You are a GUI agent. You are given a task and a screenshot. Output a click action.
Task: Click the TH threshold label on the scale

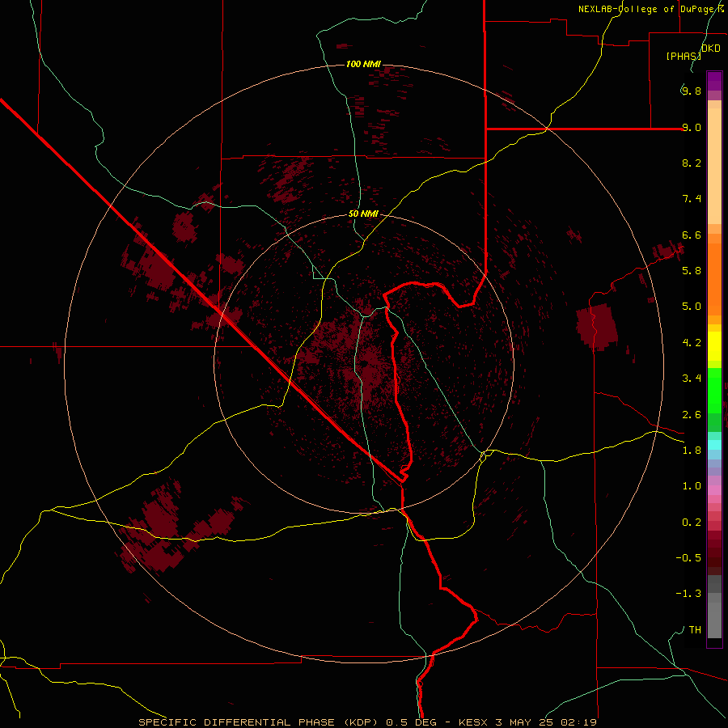click(x=695, y=630)
